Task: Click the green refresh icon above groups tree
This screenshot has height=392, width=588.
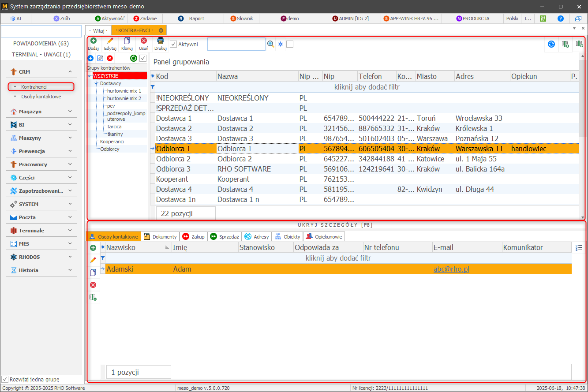Action: tap(133, 58)
